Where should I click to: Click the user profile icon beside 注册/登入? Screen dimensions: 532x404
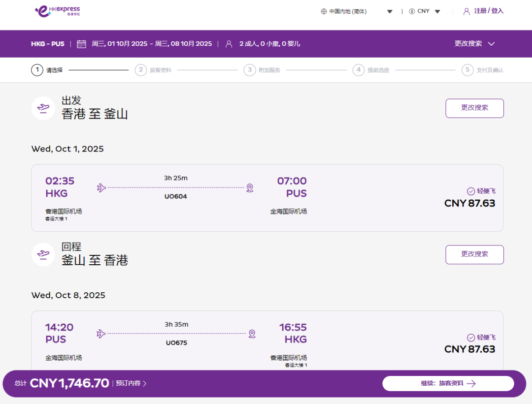pyautogui.click(x=466, y=11)
